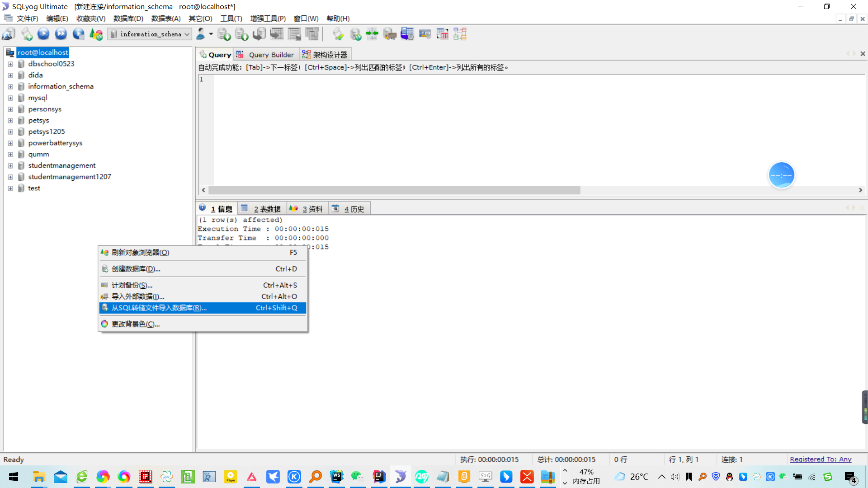Open WeChat from the Windows taskbar

coord(357,477)
